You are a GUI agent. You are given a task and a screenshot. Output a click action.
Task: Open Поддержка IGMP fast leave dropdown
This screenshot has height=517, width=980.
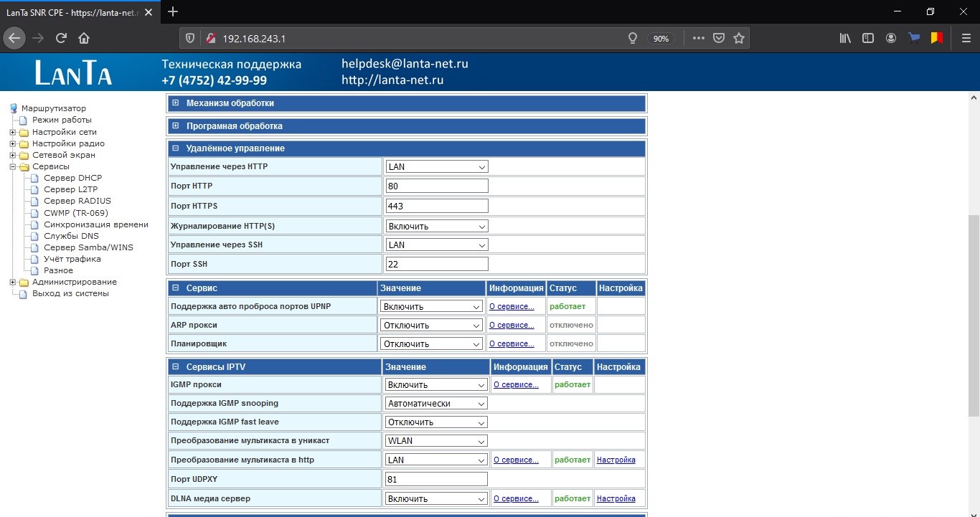point(437,422)
